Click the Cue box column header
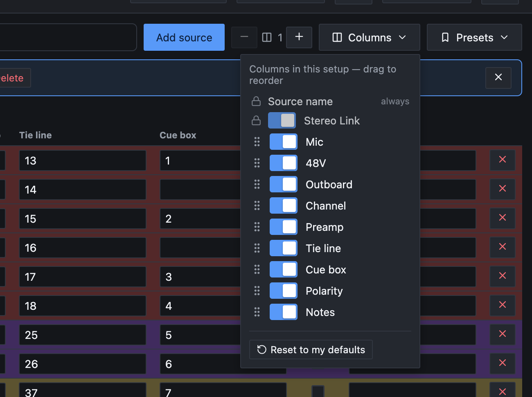Screen dimensions: 532x397 click(178, 135)
